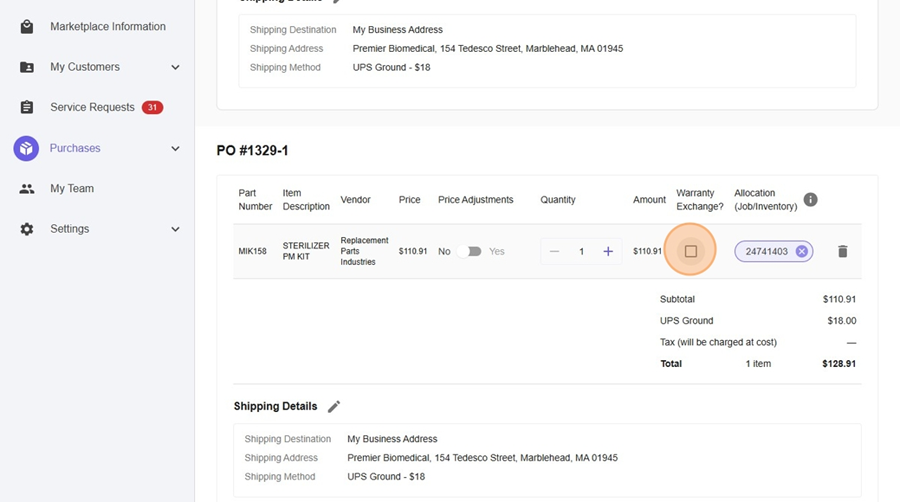Click the Service Requests clipboard icon
900x502 pixels.
[x=27, y=107]
